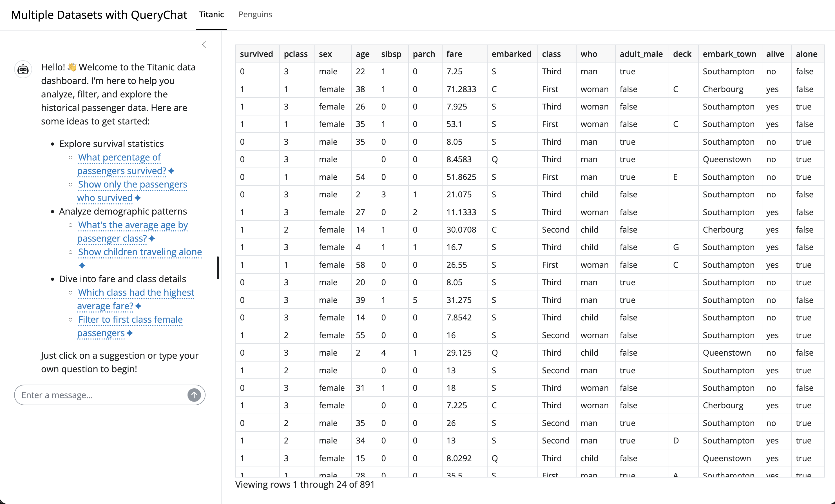The height and width of the screenshot is (504, 835).
Task: Open sorting on the 'fare' column header
Action: click(x=454, y=53)
